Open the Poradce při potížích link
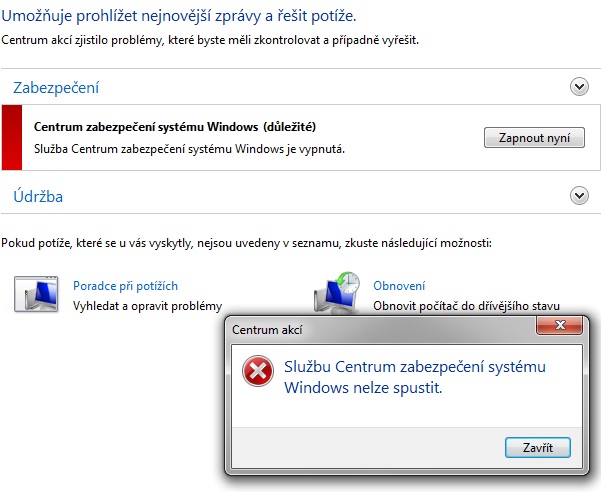Screen dimensions: 601x492 123,285
